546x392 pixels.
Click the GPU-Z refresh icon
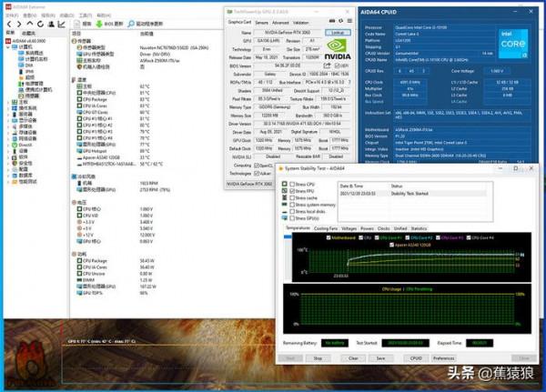pyautogui.click(x=340, y=22)
